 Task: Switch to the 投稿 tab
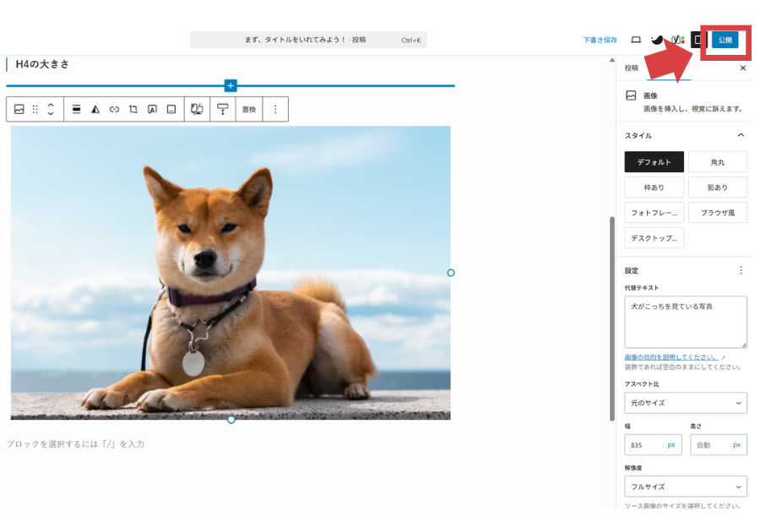pyautogui.click(x=632, y=68)
